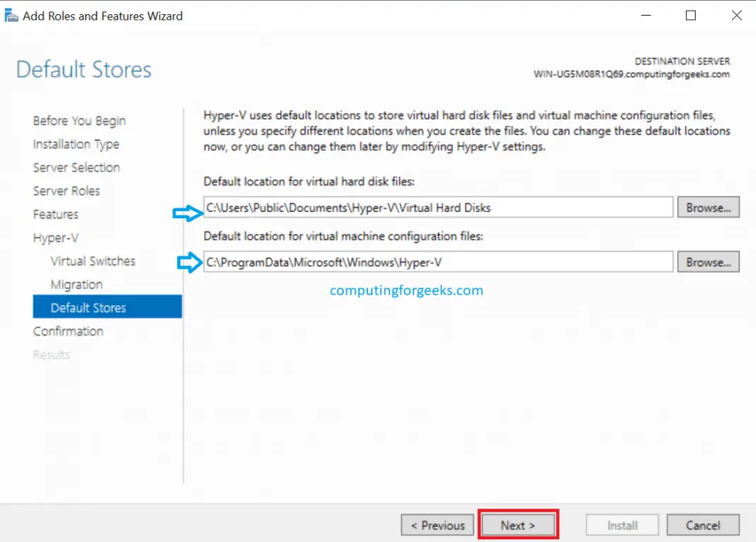Click the blue arrow beside the virtual hard disk path
This screenshot has height=542, width=756.
[186, 213]
